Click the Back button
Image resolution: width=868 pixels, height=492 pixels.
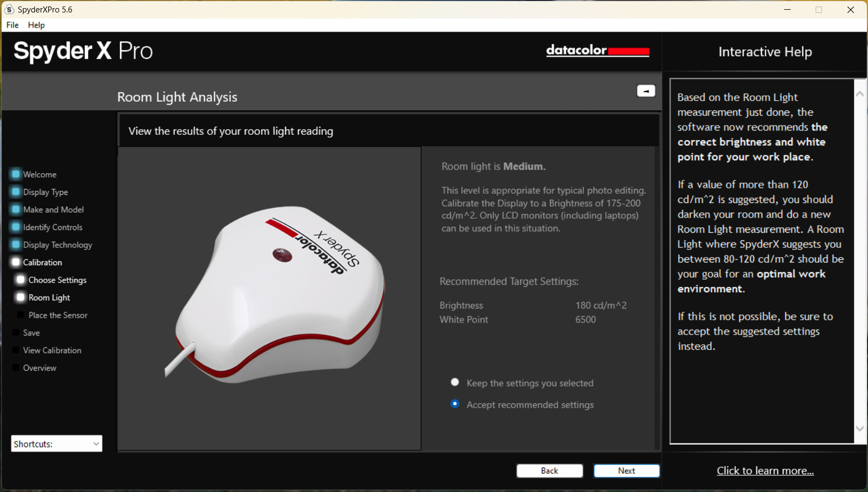[549, 471]
